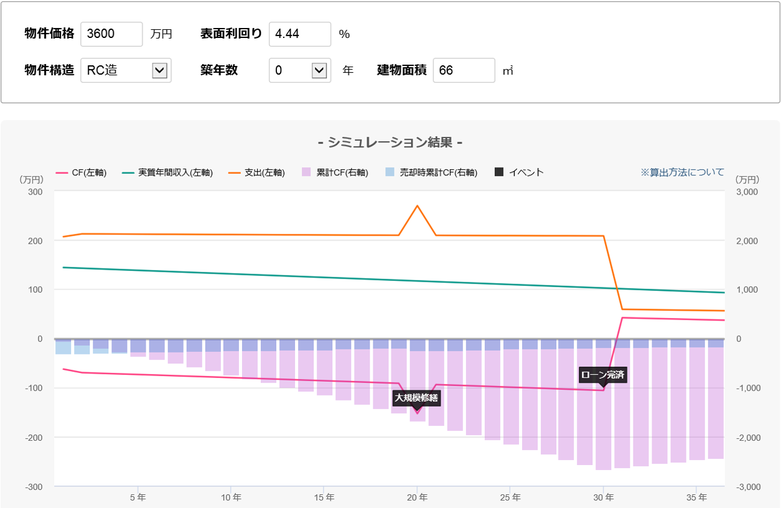
Task: Click the 表面利回り input field
Action: 300,34
